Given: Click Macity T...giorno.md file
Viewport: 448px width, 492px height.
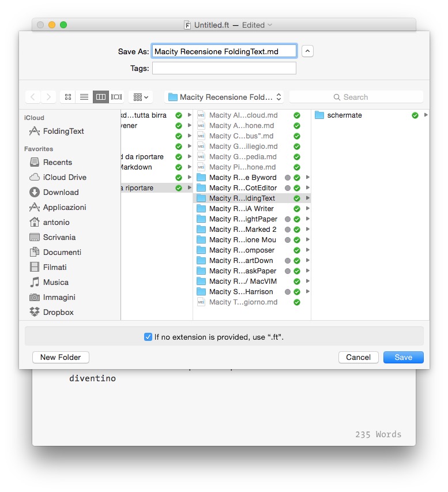Looking at the screenshot, I should click(251, 302).
